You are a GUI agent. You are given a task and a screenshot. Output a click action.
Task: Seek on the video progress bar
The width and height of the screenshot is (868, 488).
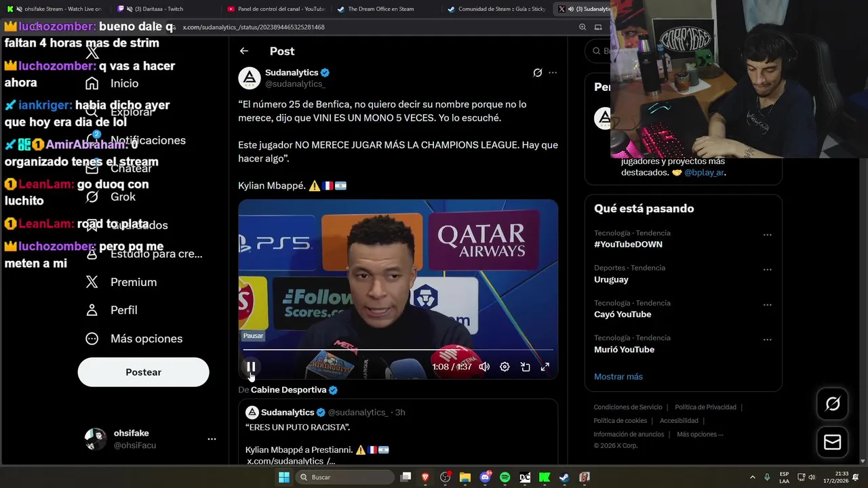398,350
